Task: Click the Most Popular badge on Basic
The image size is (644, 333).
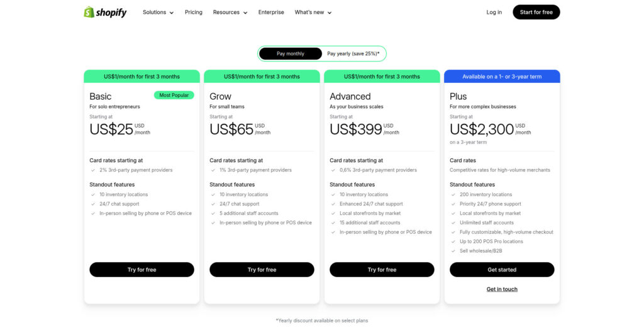Action: pyautogui.click(x=174, y=95)
